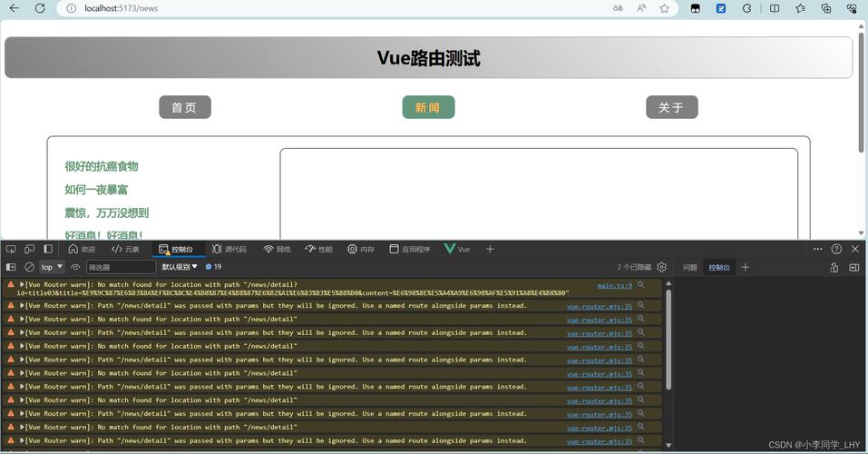Create live expression with eye icon
Screen dimensions: 868x454
(x=76, y=267)
